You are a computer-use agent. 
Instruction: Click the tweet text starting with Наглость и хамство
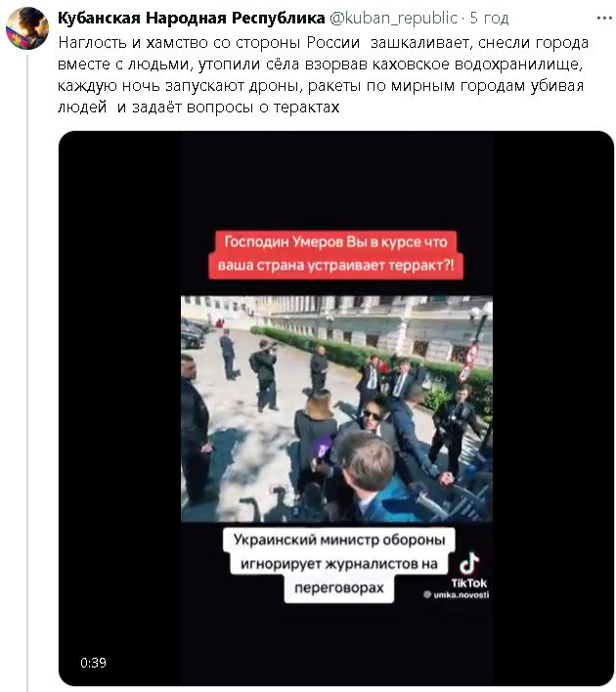323,74
